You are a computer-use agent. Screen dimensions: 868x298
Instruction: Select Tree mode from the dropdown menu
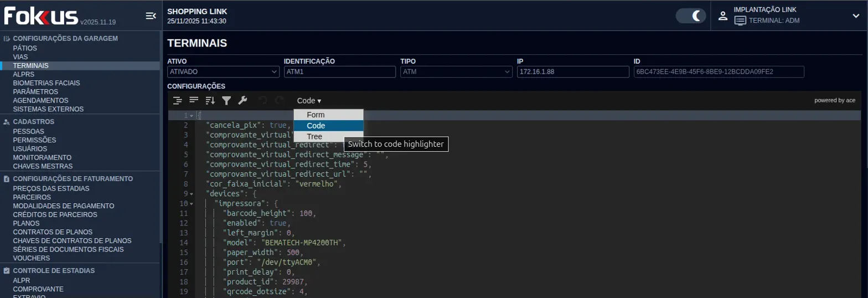pos(314,136)
